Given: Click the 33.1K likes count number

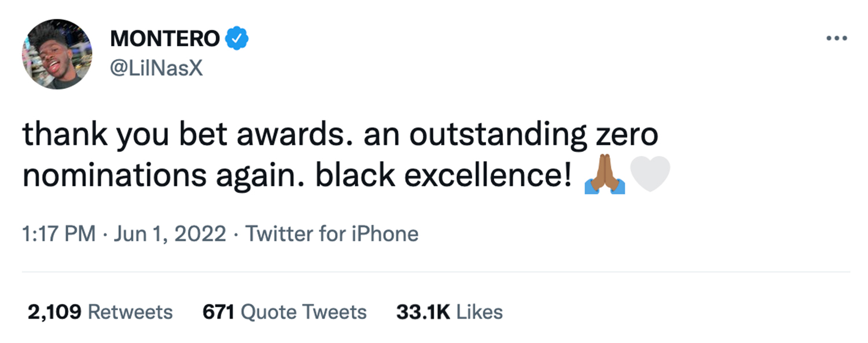Looking at the screenshot, I should (423, 312).
